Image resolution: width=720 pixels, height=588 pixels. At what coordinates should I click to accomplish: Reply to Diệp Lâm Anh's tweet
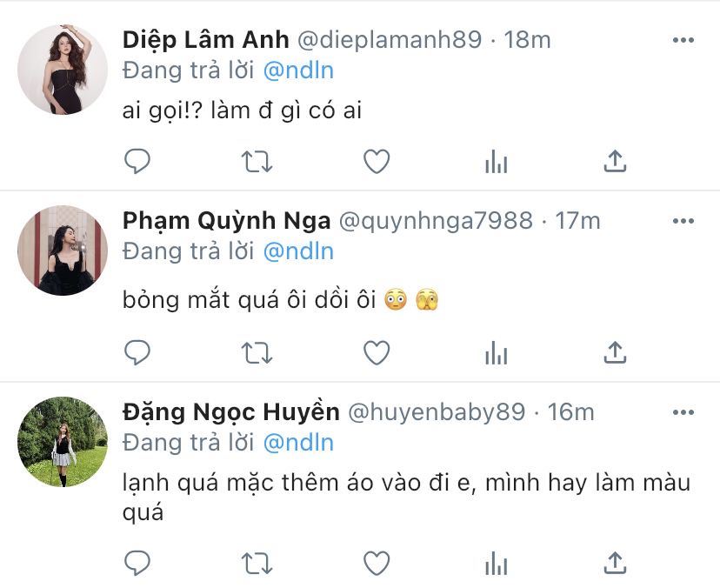(x=137, y=161)
